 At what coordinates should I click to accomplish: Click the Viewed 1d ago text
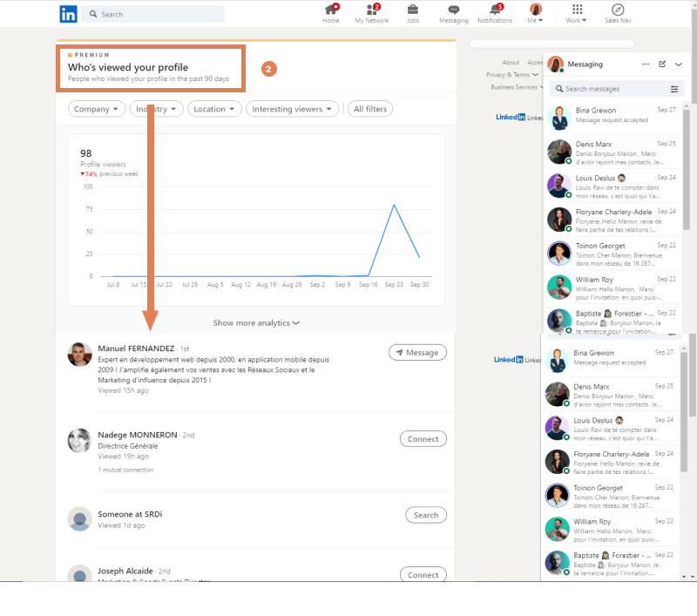[121, 525]
